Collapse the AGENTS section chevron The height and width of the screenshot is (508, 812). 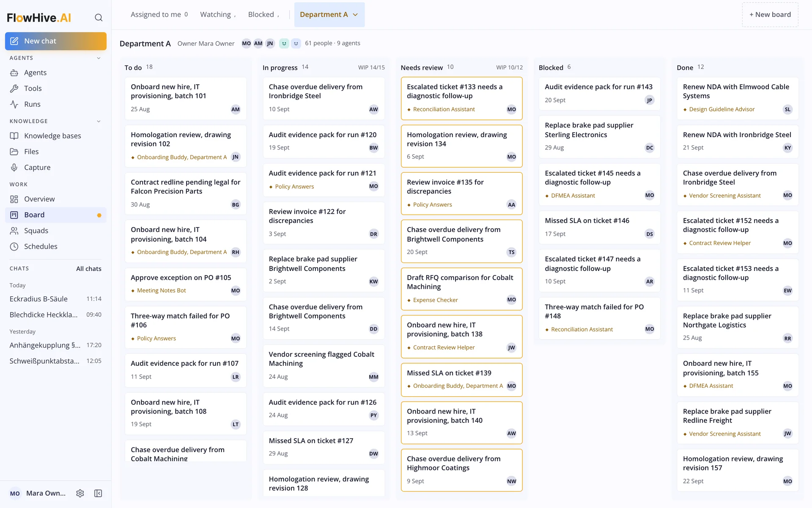[99, 58]
